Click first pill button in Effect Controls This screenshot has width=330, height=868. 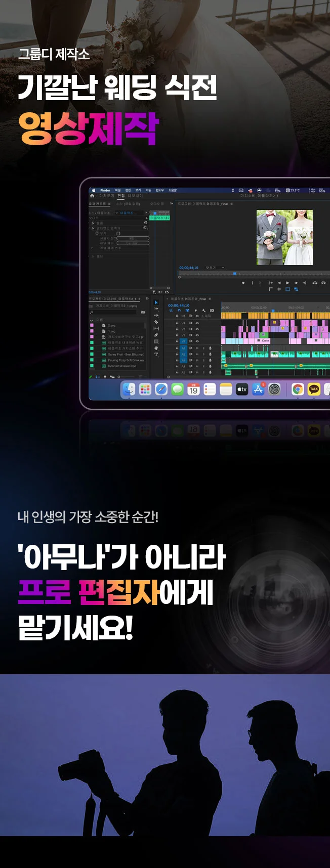133,238
